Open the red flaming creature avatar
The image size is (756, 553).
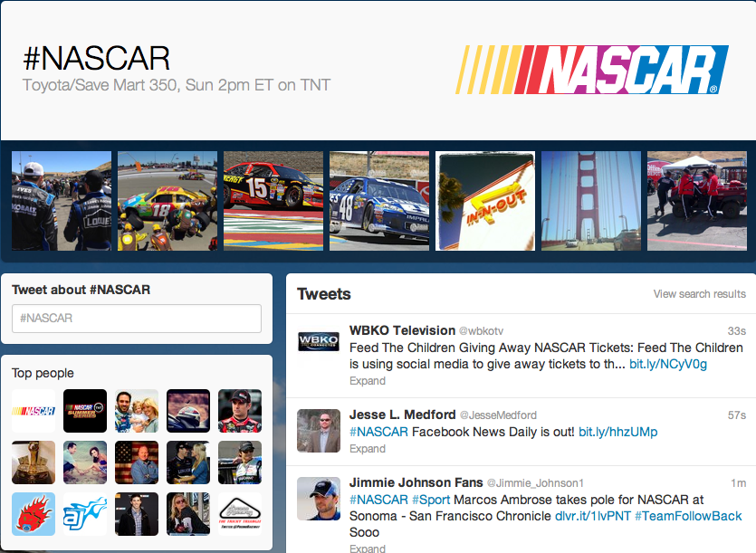(33, 514)
